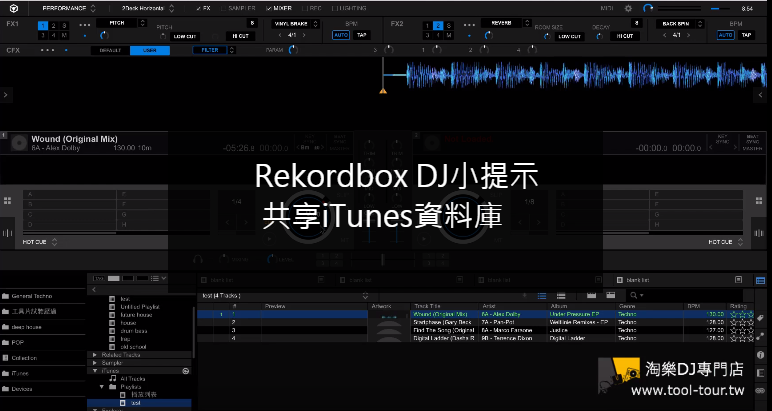772x411 pixels.
Task: Toggle the MIXER panel checkbox
Action: click(268, 8)
